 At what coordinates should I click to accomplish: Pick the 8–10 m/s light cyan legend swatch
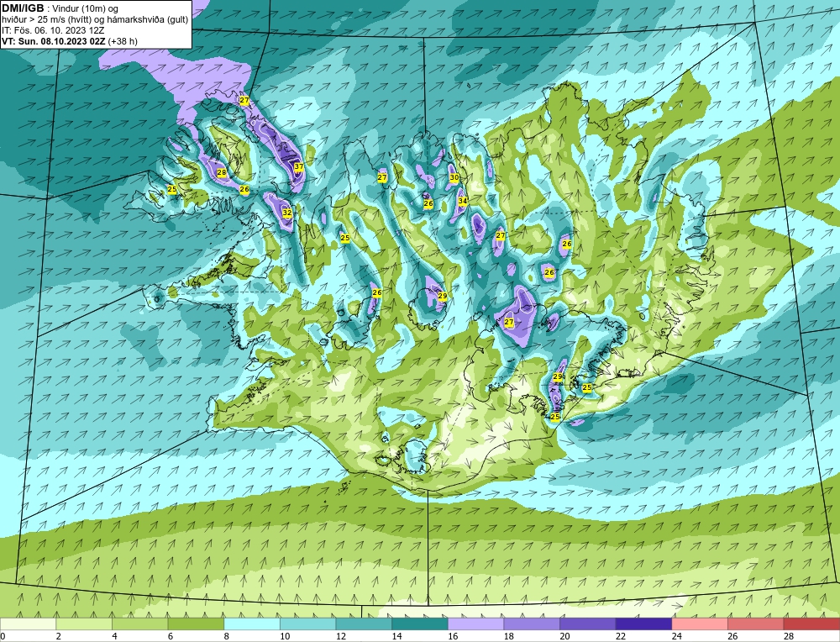click(252, 624)
